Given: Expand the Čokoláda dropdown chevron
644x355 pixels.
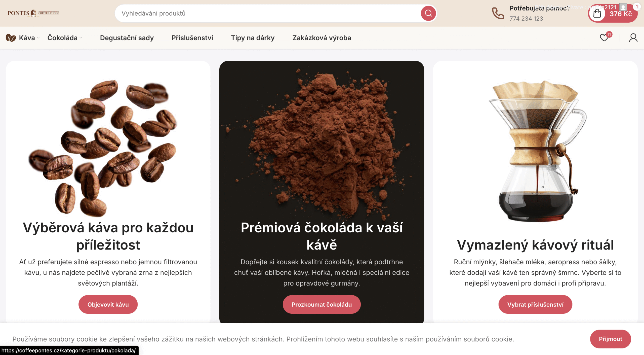Looking at the screenshot, I should [x=81, y=38].
